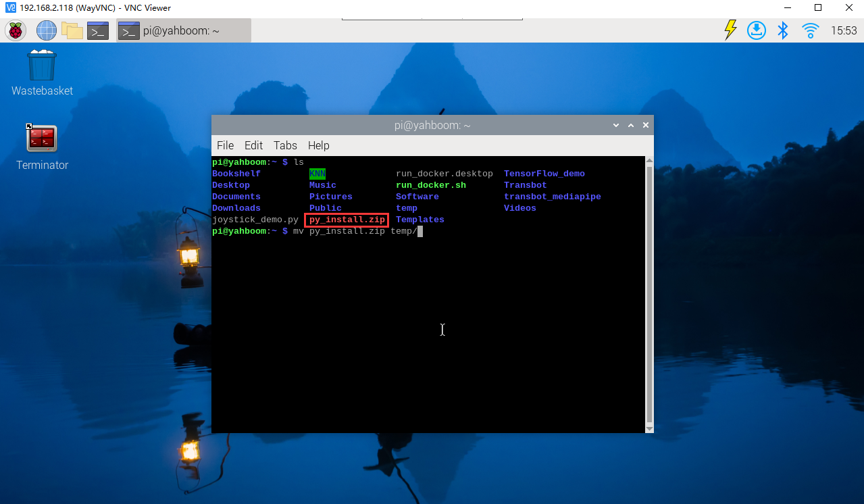Open the software updates download icon
The width and height of the screenshot is (864, 504).
(757, 30)
